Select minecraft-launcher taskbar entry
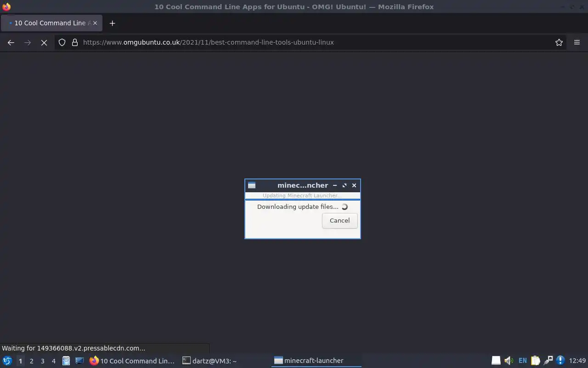588x368 pixels. 317,361
